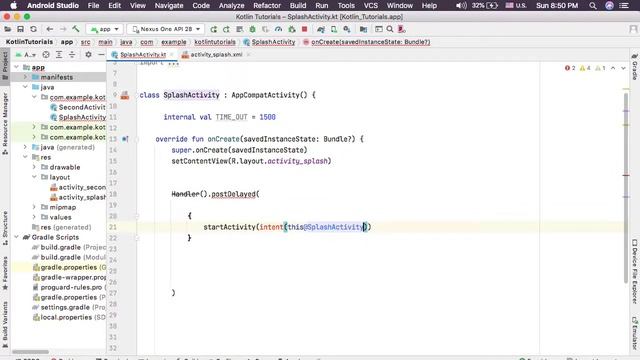640x360 pixels.
Task: Sync project with Gradle files icon
Action: pyautogui.click(x=321, y=29)
